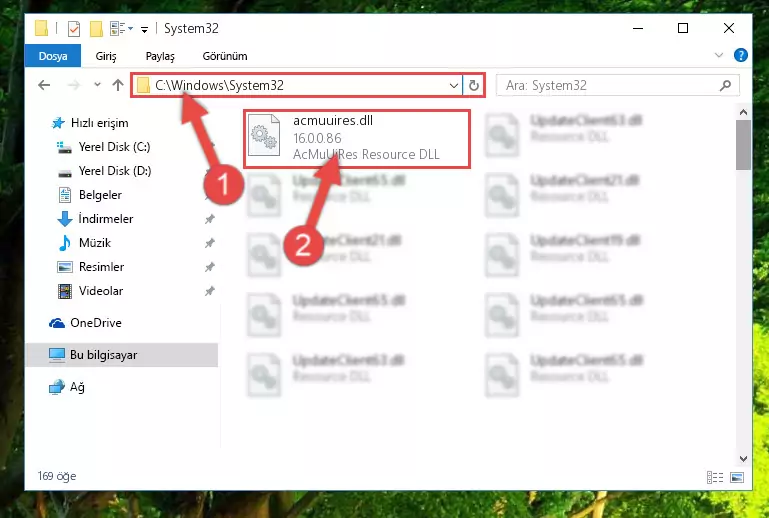Open the recent locations dropdown chevron
The width and height of the screenshot is (769, 518).
coord(97,85)
